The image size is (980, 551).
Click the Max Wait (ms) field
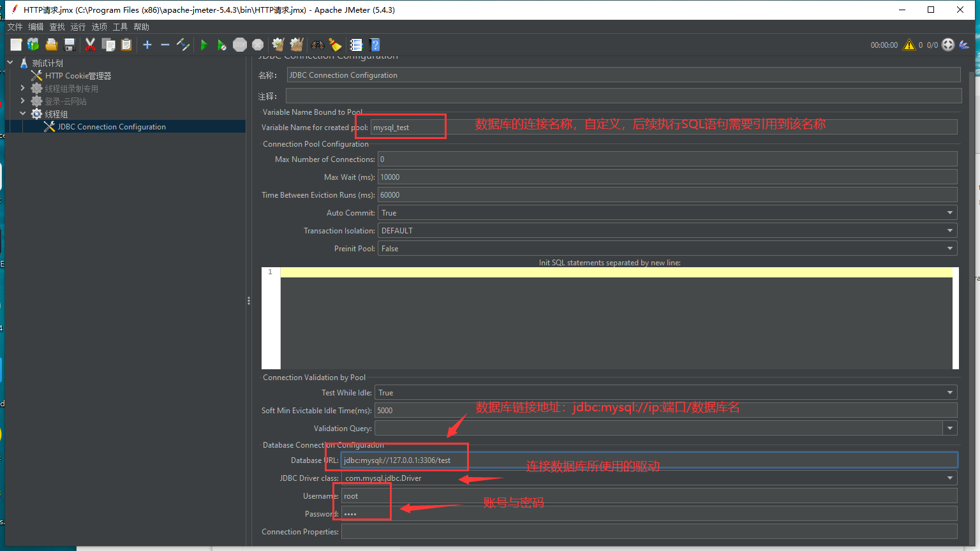[x=667, y=177]
